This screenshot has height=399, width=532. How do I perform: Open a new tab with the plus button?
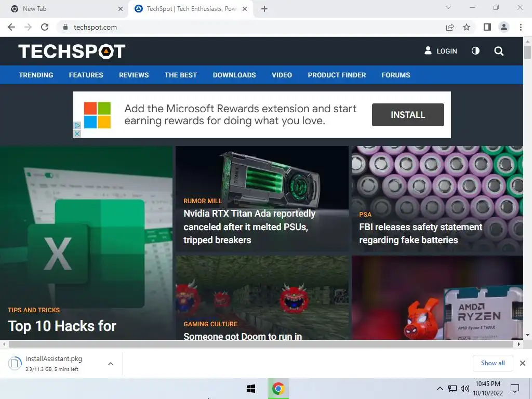(264, 9)
